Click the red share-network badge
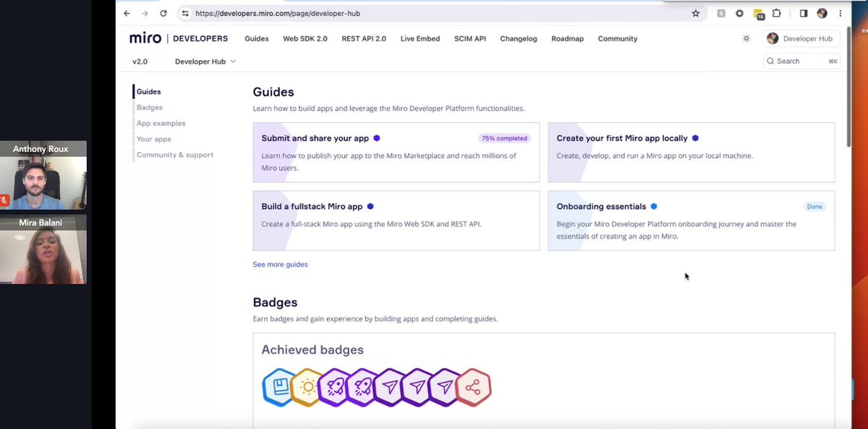Screen dimensions: 868x429 tap(473, 387)
